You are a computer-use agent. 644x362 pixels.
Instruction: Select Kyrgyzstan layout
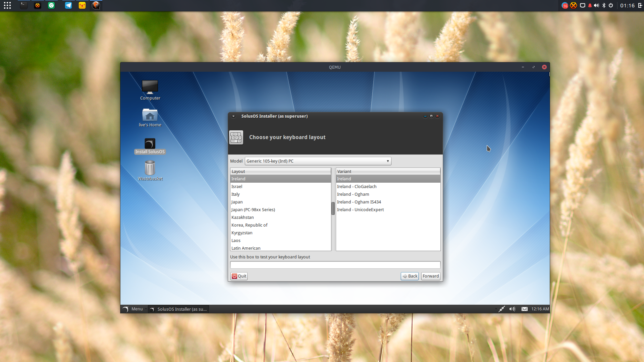point(280,233)
